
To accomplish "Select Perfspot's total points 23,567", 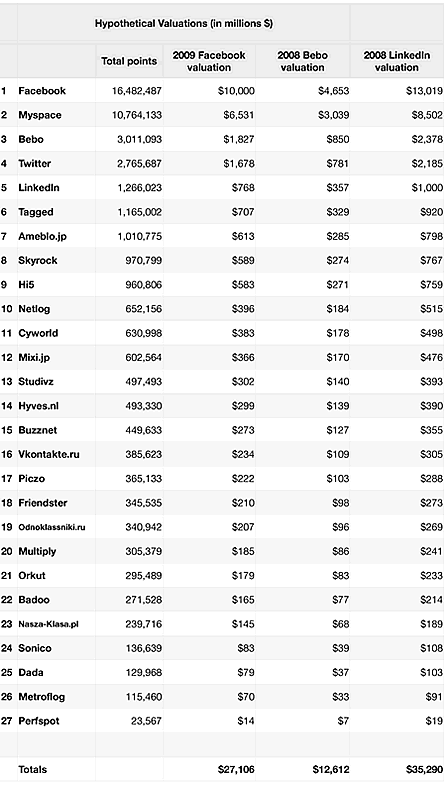I will pos(146,721).
